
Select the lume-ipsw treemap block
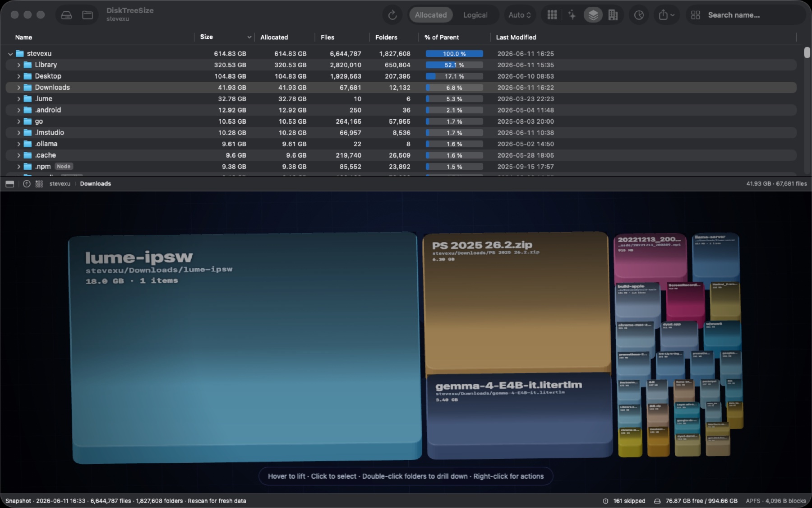tap(246, 348)
